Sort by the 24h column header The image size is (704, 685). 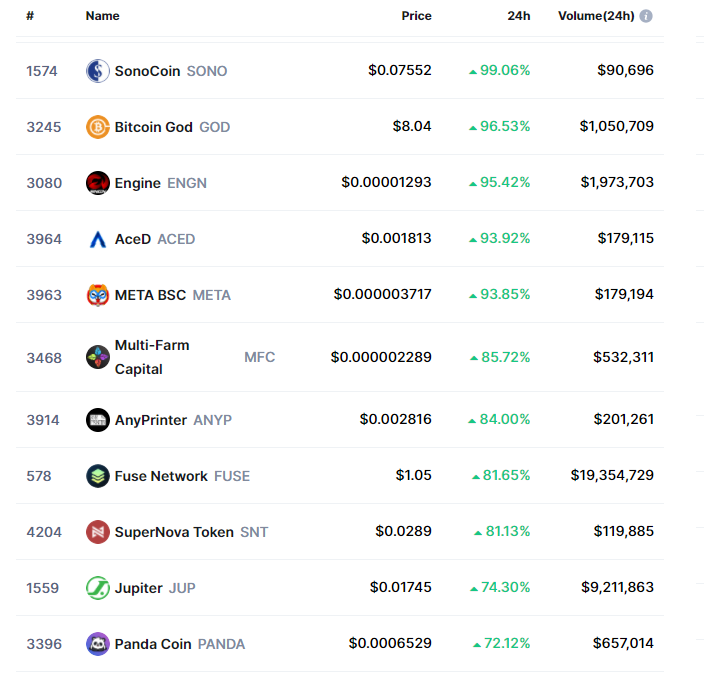pos(519,16)
